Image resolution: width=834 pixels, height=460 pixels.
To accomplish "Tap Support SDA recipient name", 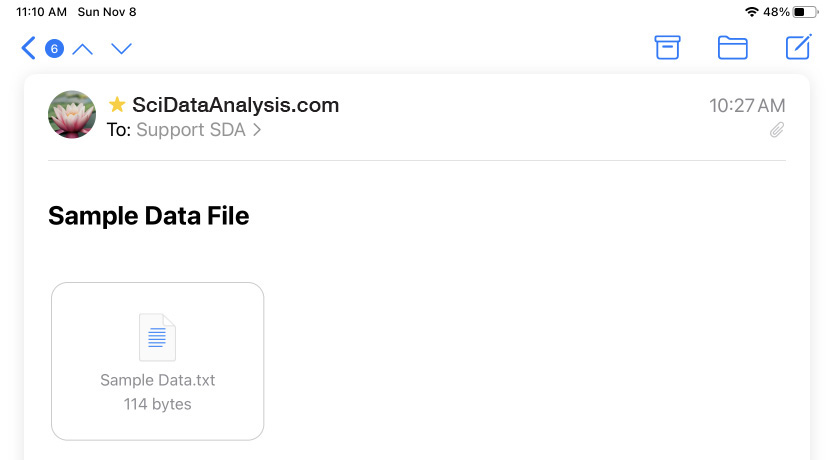I will tap(191, 130).
